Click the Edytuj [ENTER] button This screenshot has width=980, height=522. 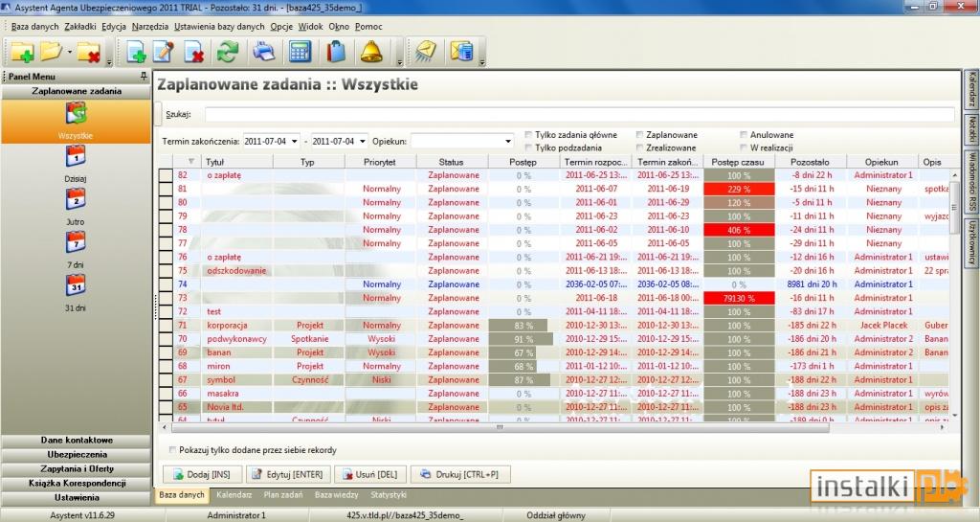click(x=287, y=474)
